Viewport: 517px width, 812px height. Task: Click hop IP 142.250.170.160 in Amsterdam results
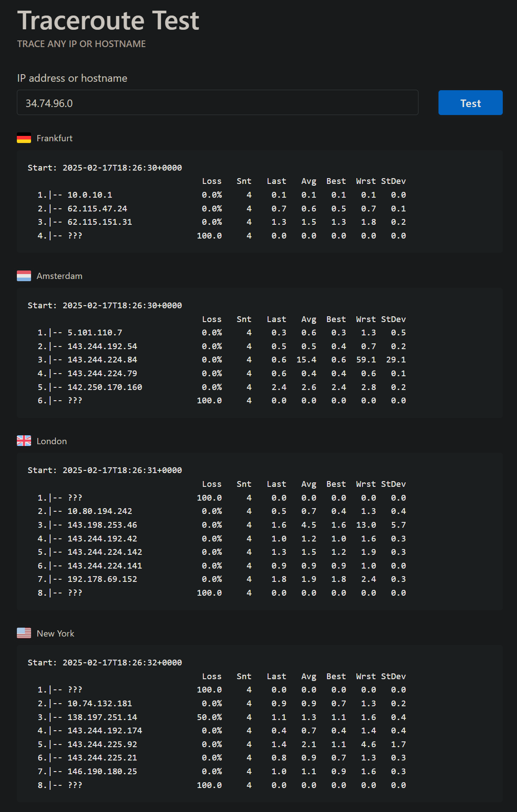point(105,387)
